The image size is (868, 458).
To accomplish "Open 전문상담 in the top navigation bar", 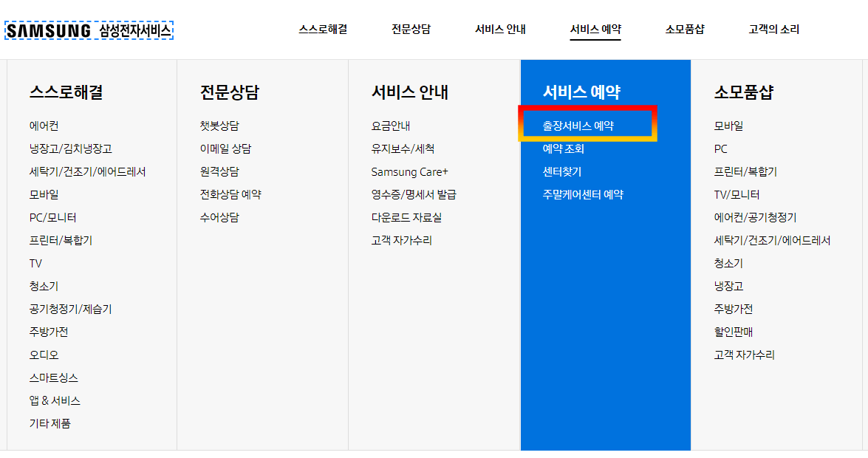I will pyautogui.click(x=411, y=30).
